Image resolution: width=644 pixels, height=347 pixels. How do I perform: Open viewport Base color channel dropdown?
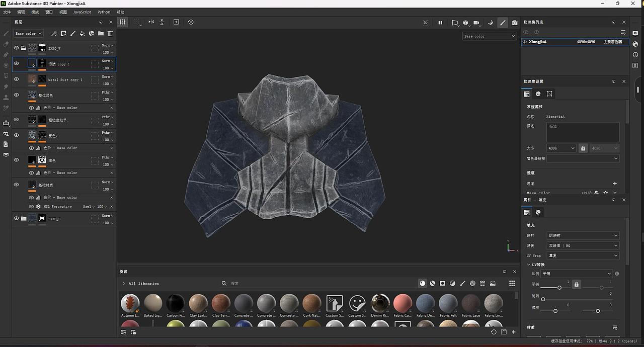coord(490,36)
